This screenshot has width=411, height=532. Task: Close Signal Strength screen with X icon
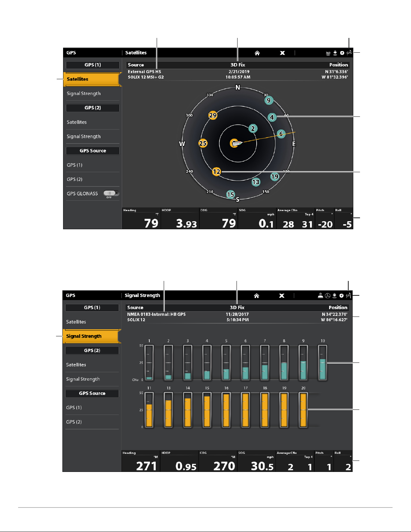pos(282,296)
